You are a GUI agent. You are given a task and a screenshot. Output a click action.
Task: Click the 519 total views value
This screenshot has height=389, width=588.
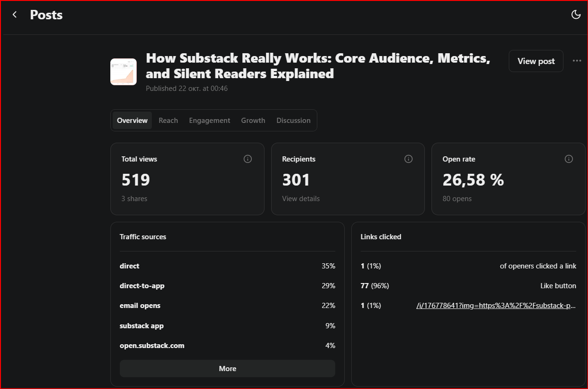136,180
